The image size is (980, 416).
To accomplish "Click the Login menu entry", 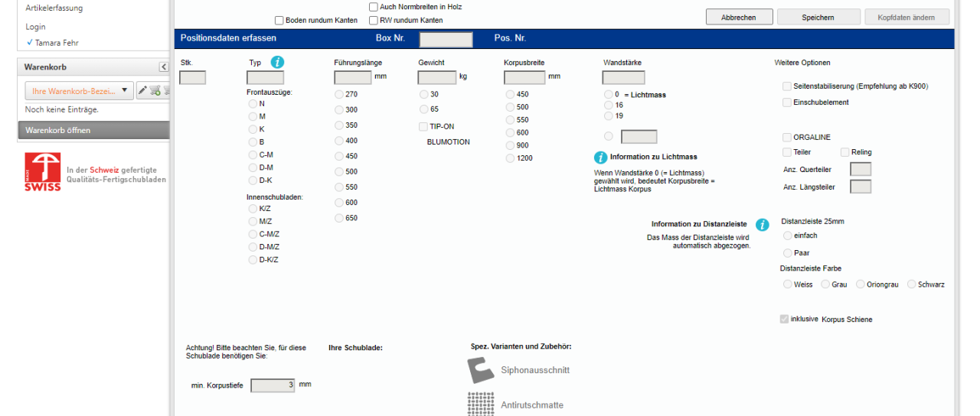I will click(x=36, y=27).
